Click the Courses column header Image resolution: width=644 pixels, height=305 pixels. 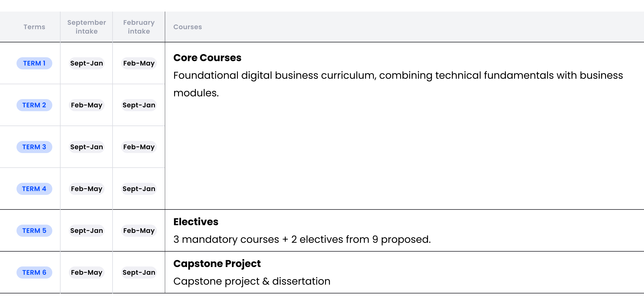(x=187, y=27)
